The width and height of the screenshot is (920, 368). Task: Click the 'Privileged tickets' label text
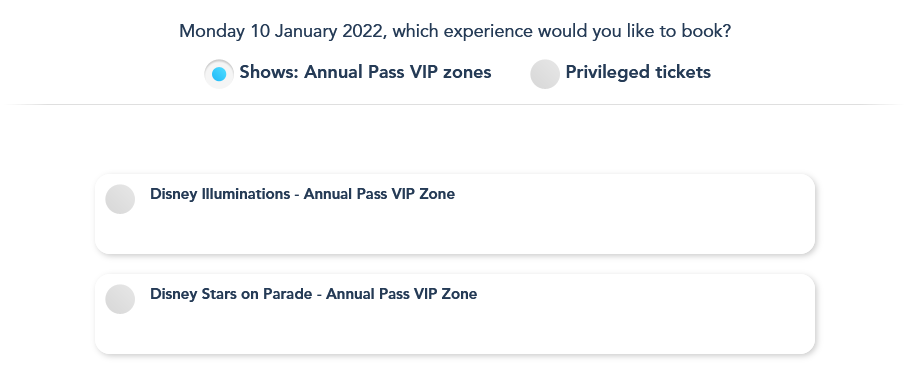638,72
